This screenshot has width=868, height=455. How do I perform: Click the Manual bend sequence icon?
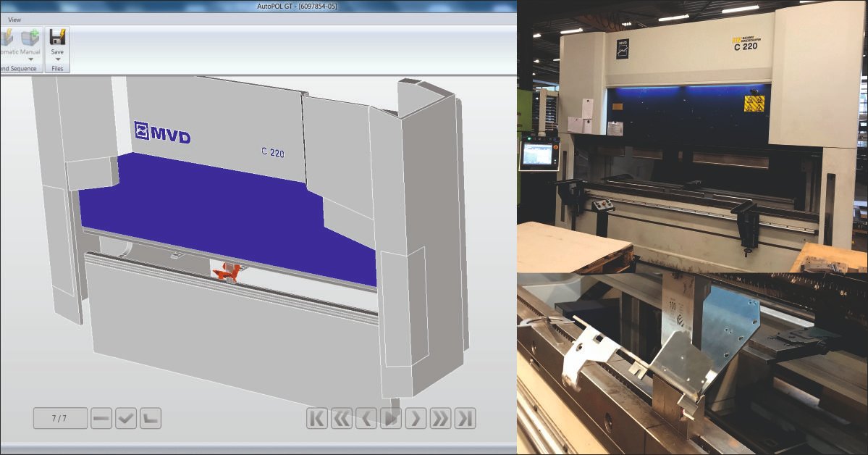(x=30, y=38)
